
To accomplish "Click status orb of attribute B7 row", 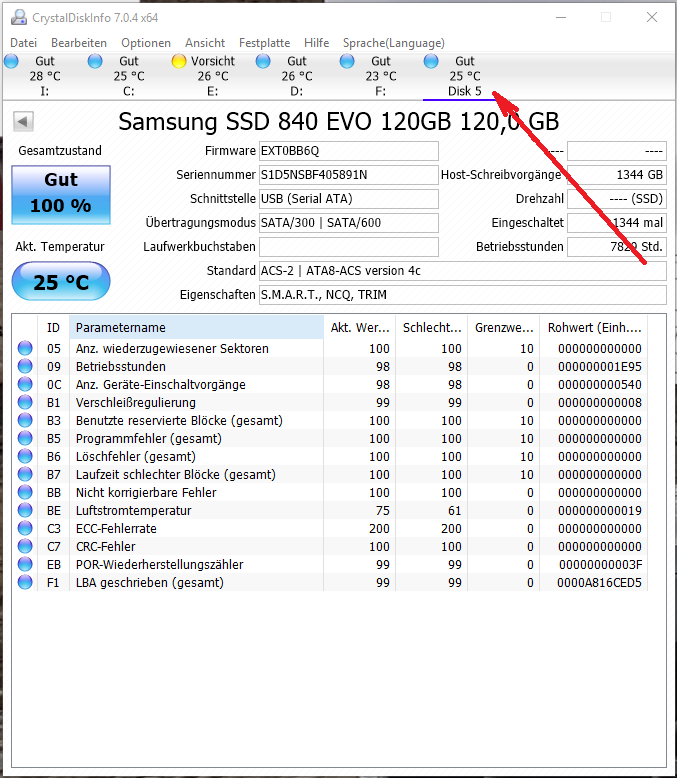I will click(x=25, y=474).
